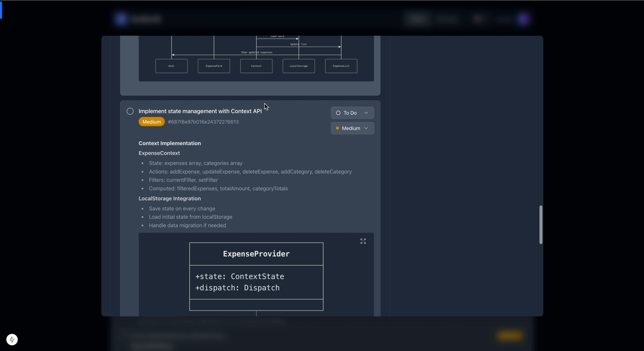Viewport: 644px width, 351px height.
Task: Click the LocalStorage box in diagram
Action: pos(299,66)
